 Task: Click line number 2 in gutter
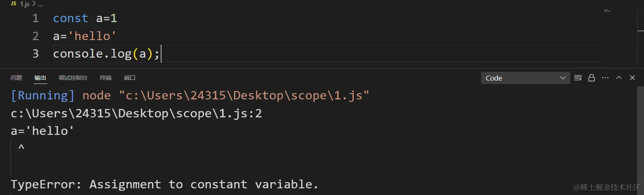[x=36, y=36]
